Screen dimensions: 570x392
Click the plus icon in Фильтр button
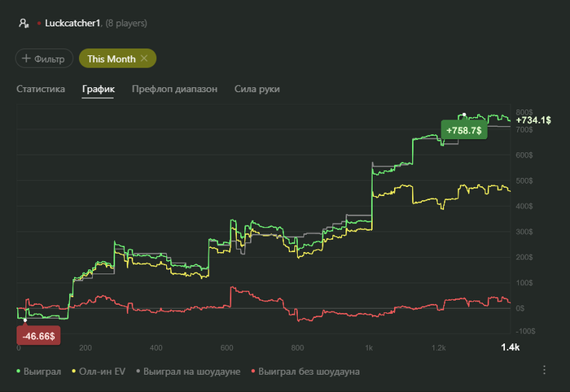coord(26,59)
